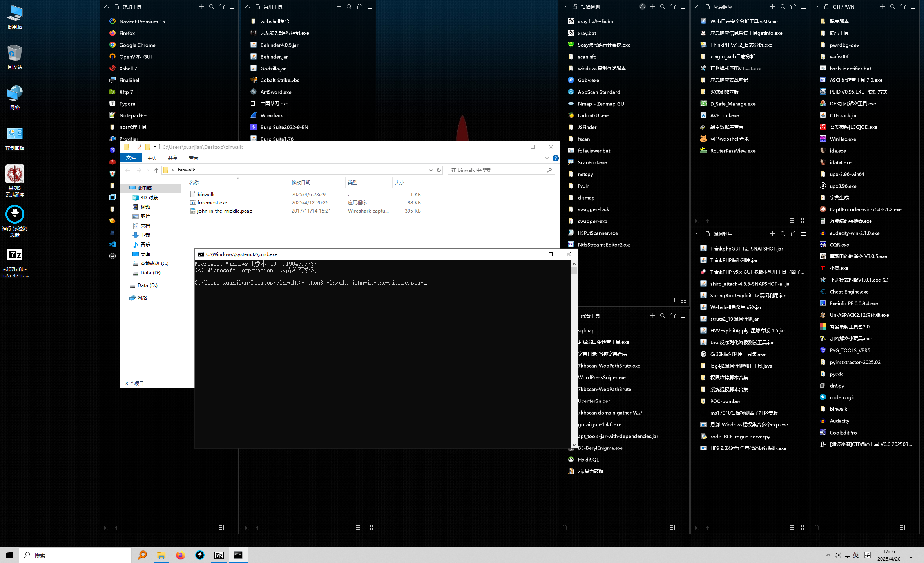Click scroll-down arrow in cmd window scrollbar
This screenshot has width=924, height=563.
tap(574, 445)
